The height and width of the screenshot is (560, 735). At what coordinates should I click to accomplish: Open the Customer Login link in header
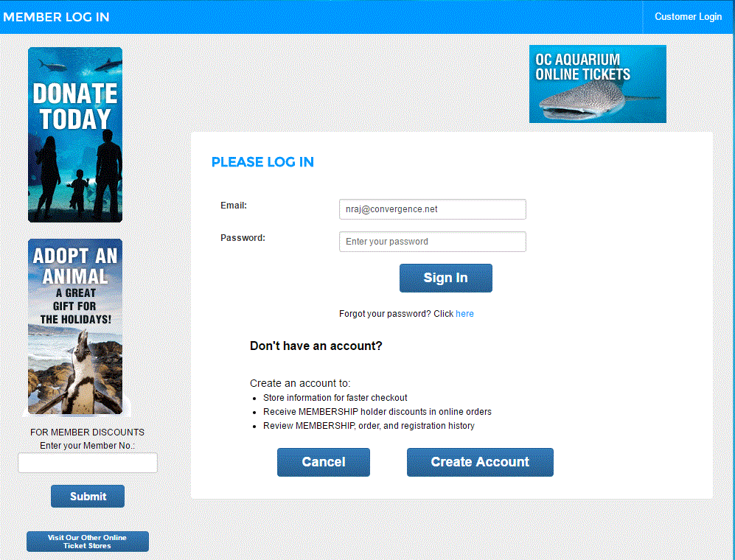click(688, 16)
